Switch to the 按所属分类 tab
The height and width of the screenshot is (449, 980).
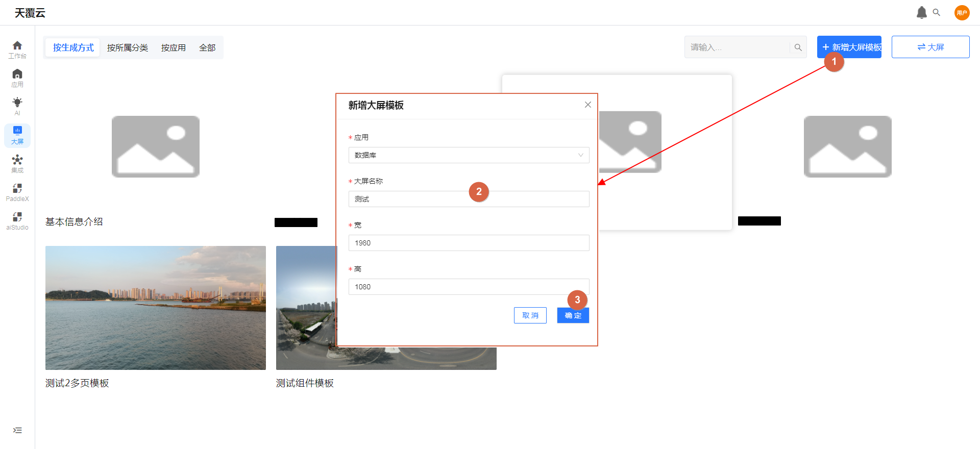pos(128,48)
